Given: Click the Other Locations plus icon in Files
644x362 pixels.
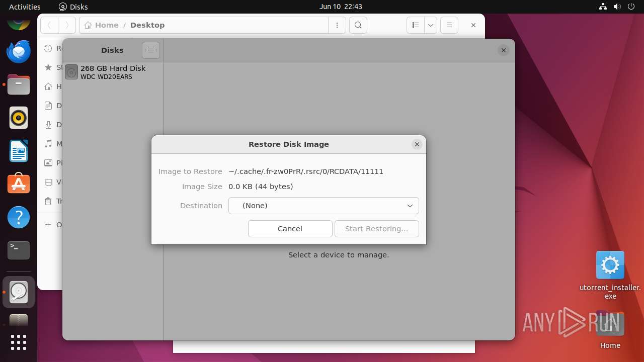Looking at the screenshot, I should pos(48,225).
